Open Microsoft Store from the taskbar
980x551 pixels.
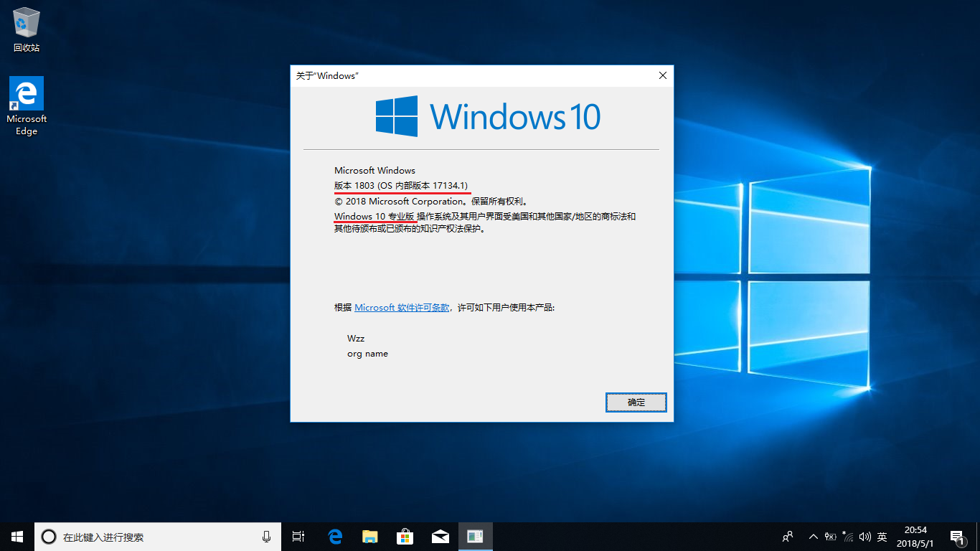[x=405, y=537]
